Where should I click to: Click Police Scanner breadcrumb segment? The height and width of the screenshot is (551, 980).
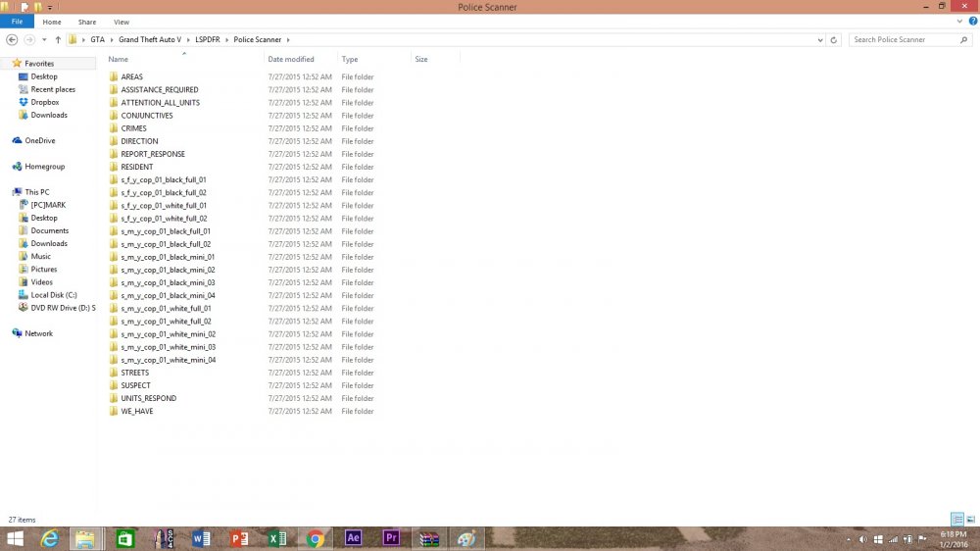tap(258, 39)
